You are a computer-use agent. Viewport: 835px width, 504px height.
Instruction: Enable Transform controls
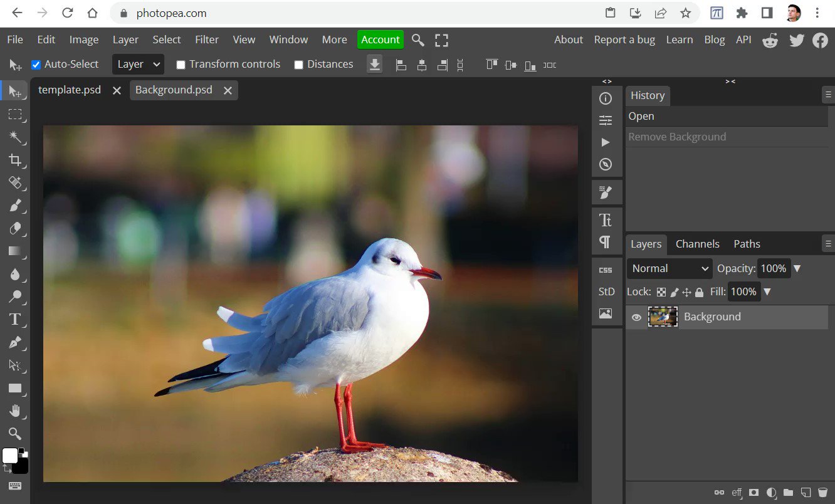[x=181, y=64]
